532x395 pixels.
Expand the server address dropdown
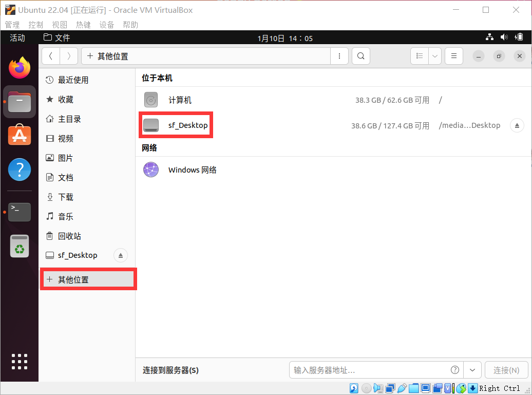(472, 370)
